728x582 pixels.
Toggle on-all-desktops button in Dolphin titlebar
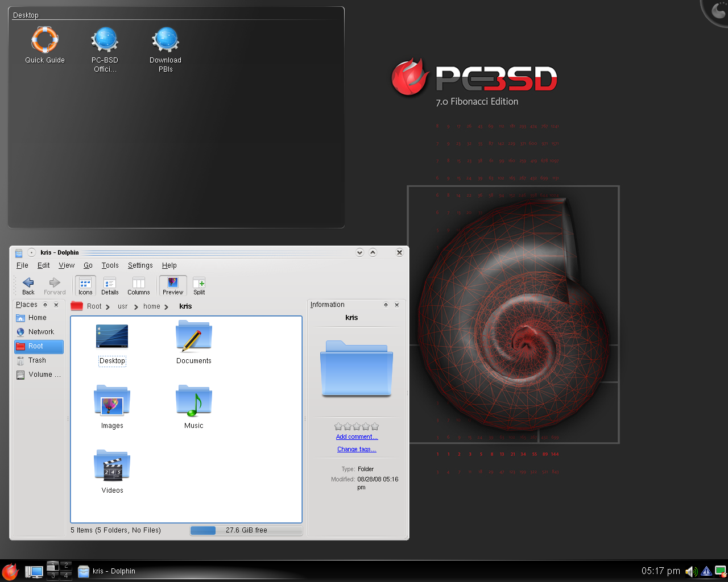[x=32, y=252]
